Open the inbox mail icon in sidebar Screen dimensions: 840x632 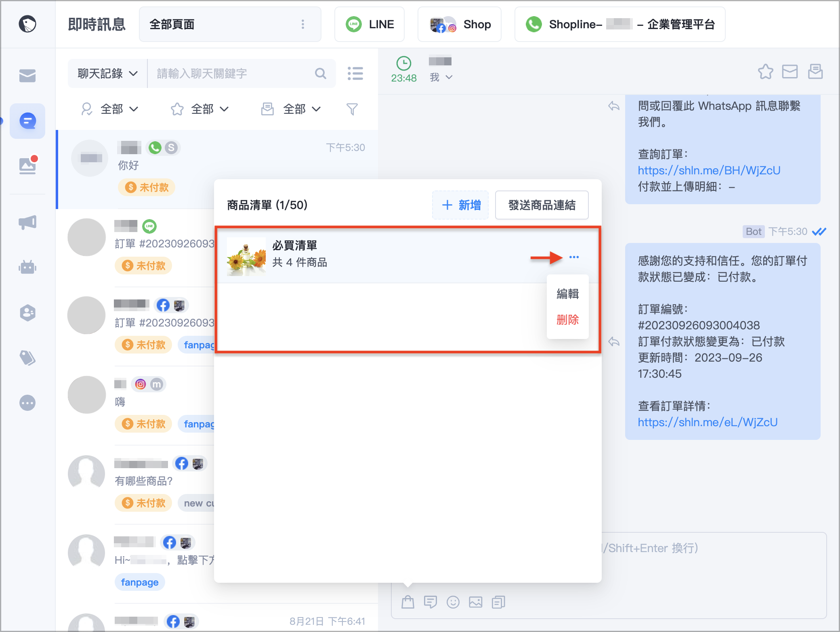tap(27, 75)
